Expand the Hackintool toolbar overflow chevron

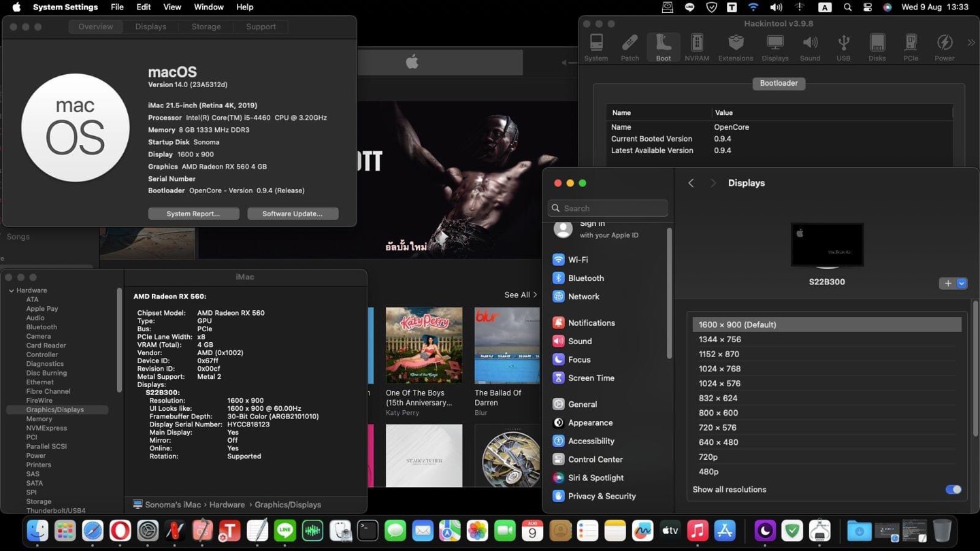[x=970, y=43]
